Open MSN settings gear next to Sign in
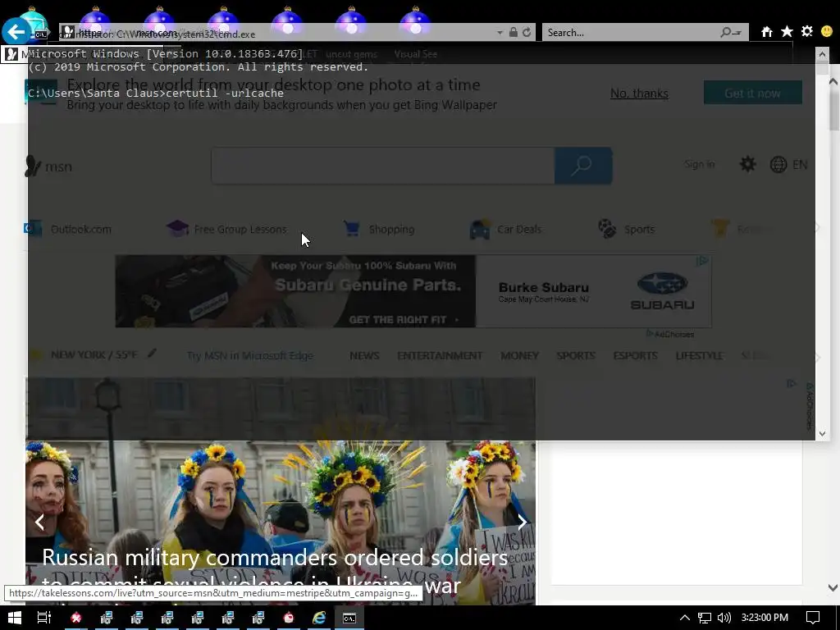This screenshot has height=630, width=840. click(747, 164)
